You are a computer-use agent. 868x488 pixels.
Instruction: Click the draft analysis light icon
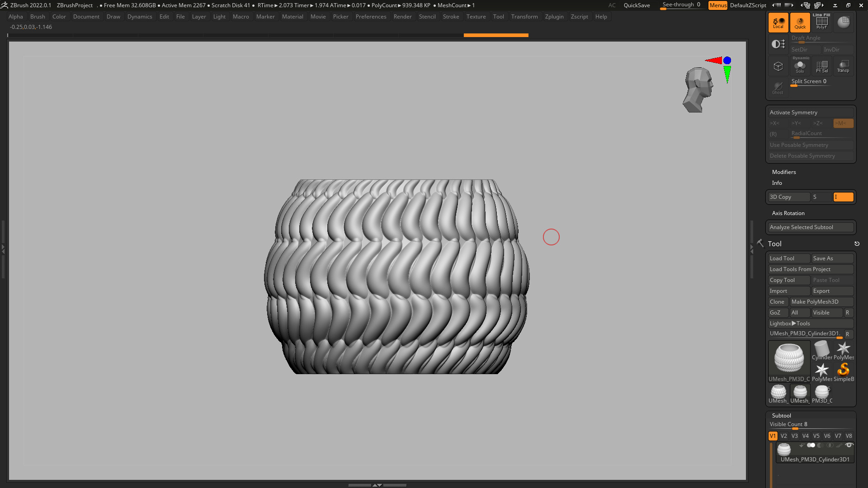click(x=778, y=44)
